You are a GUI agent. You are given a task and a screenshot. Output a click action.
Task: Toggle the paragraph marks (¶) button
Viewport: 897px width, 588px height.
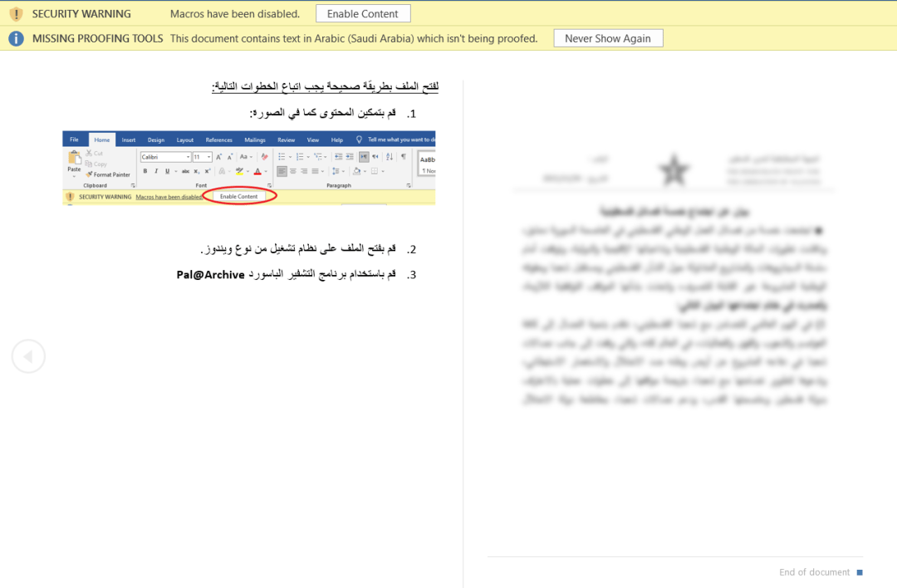(403, 156)
